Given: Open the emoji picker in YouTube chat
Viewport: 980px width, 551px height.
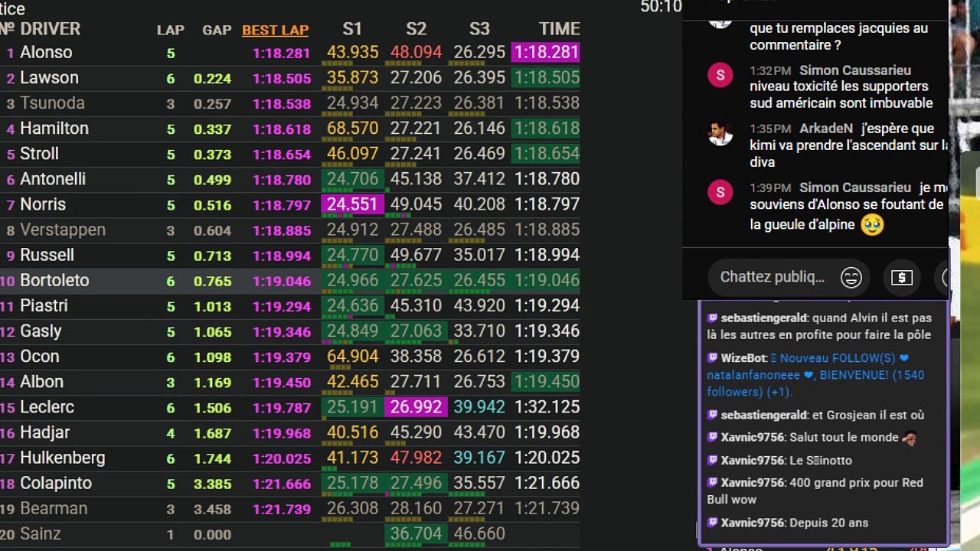Looking at the screenshot, I should (x=851, y=277).
